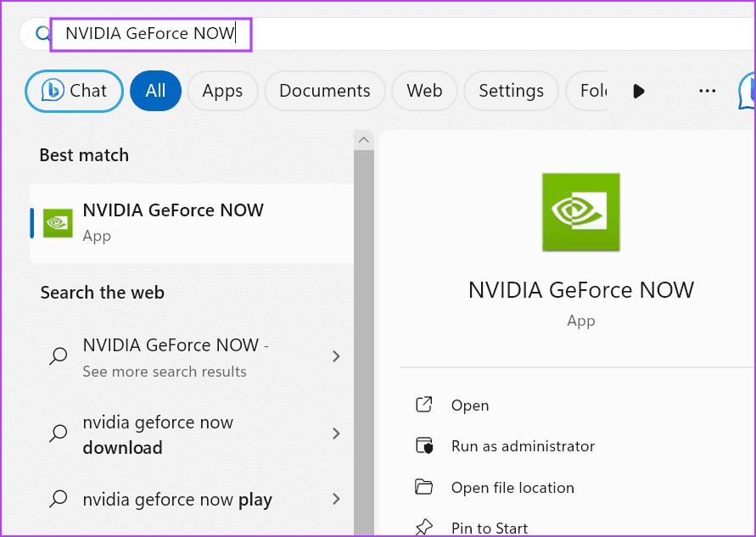Click the Bing icon at top right
The height and width of the screenshot is (537, 756).
pos(747,91)
